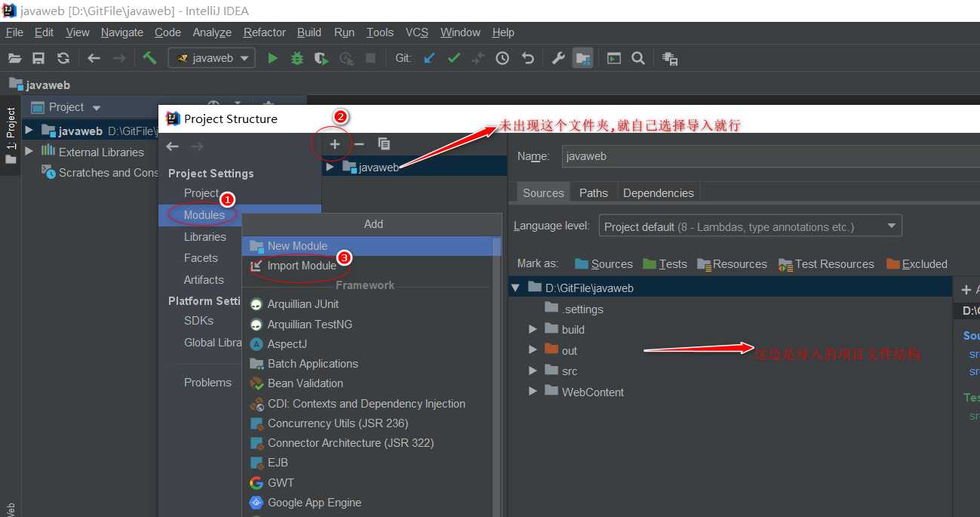Expand the build folder node
The height and width of the screenshot is (517, 980).
[533, 329]
